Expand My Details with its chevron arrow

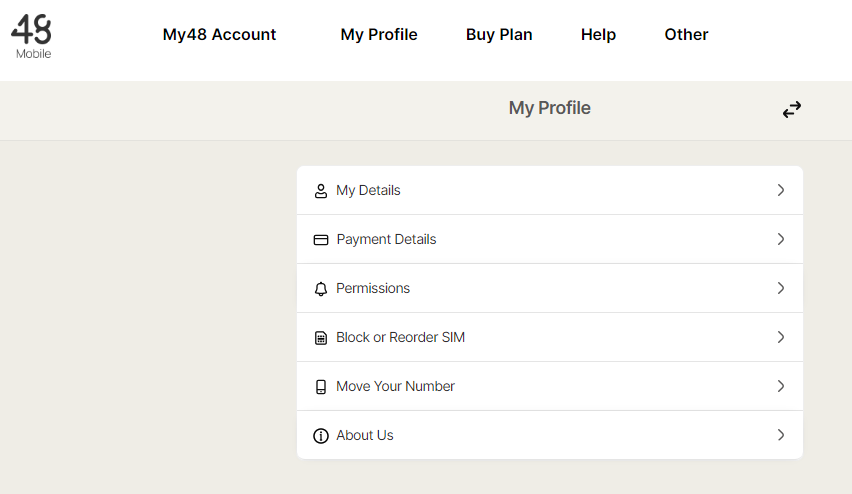pos(781,190)
